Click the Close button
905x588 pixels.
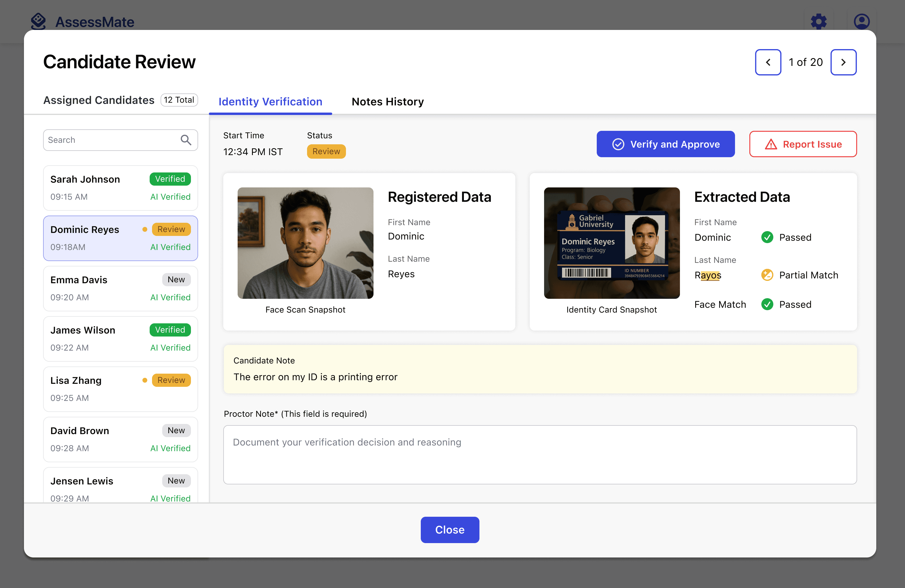(450, 529)
